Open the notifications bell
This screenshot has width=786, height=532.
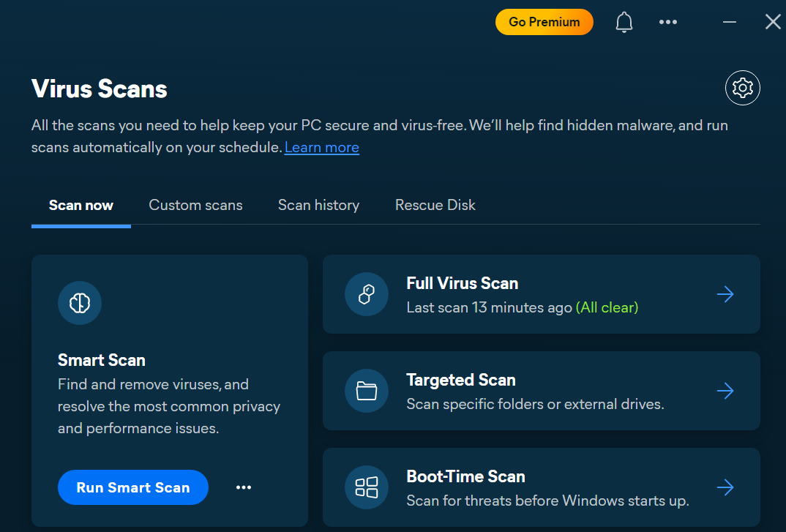(624, 22)
